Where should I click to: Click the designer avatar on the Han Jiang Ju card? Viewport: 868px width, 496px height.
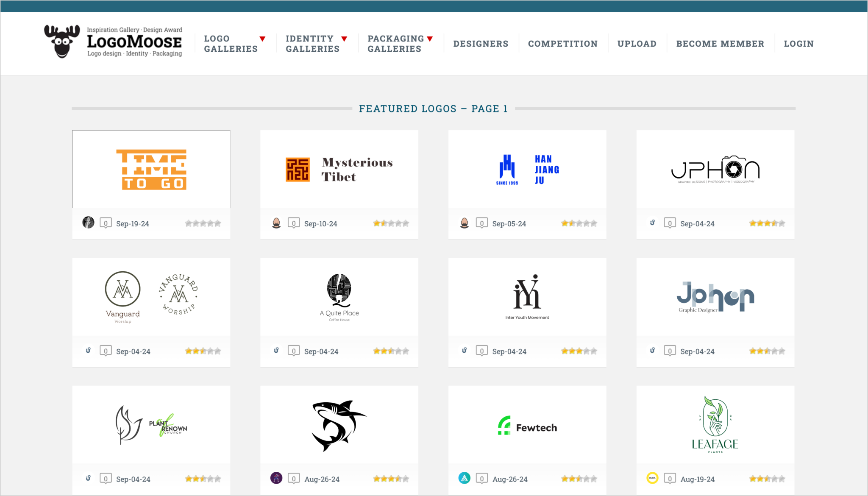[465, 223]
